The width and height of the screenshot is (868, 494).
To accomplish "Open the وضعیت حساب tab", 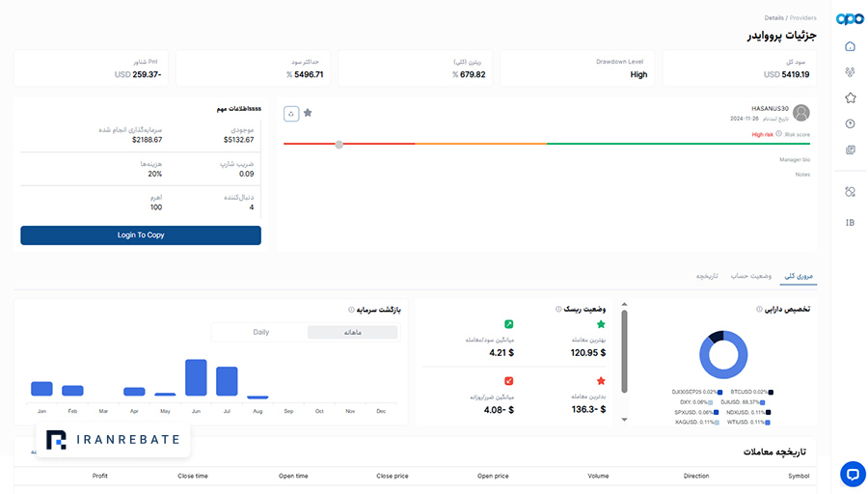I will [x=750, y=276].
